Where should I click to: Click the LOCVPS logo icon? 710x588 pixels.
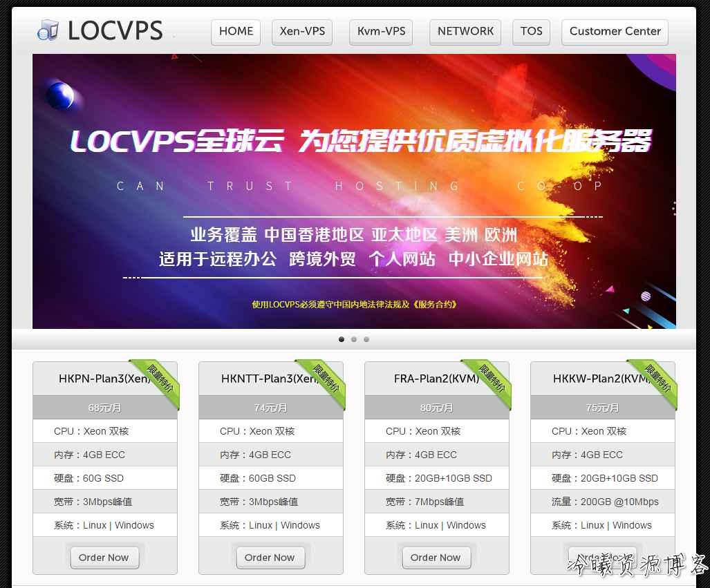pos(48,30)
